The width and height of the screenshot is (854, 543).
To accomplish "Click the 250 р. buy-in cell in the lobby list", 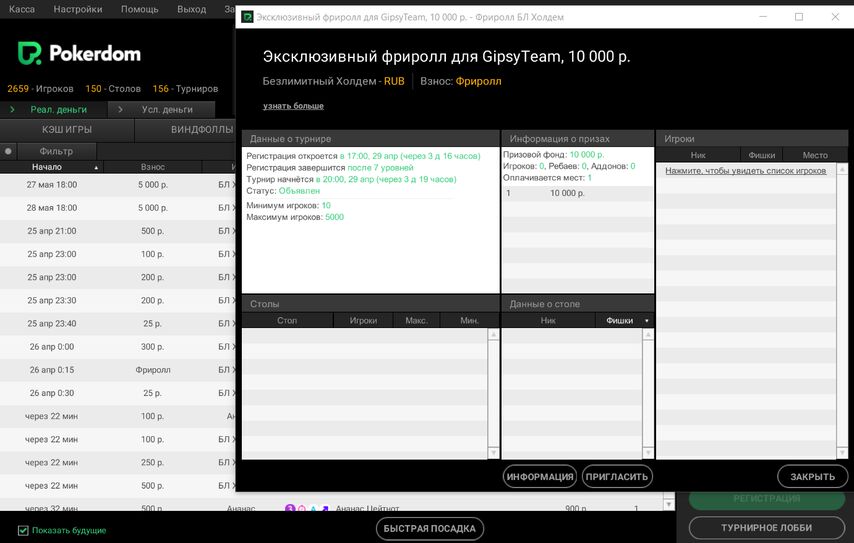I will click(152, 462).
